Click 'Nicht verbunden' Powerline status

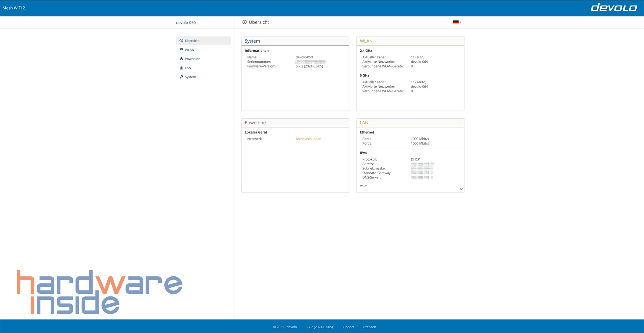pyautogui.click(x=308, y=139)
